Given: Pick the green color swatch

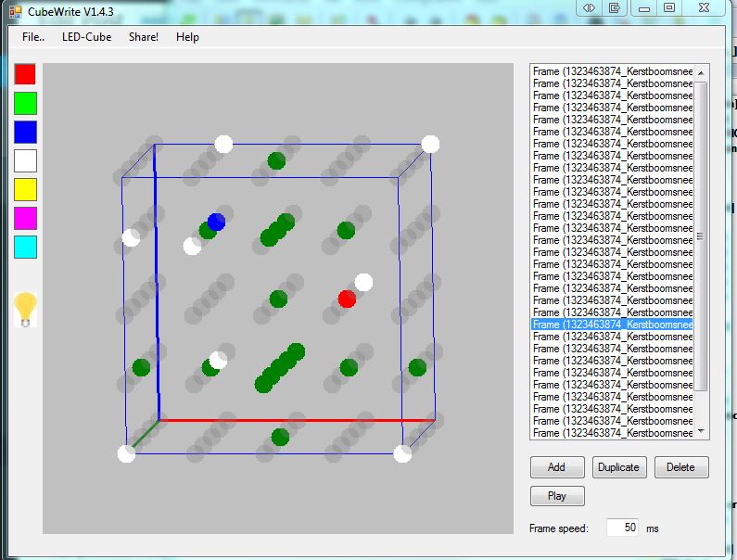Looking at the screenshot, I should [25, 103].
